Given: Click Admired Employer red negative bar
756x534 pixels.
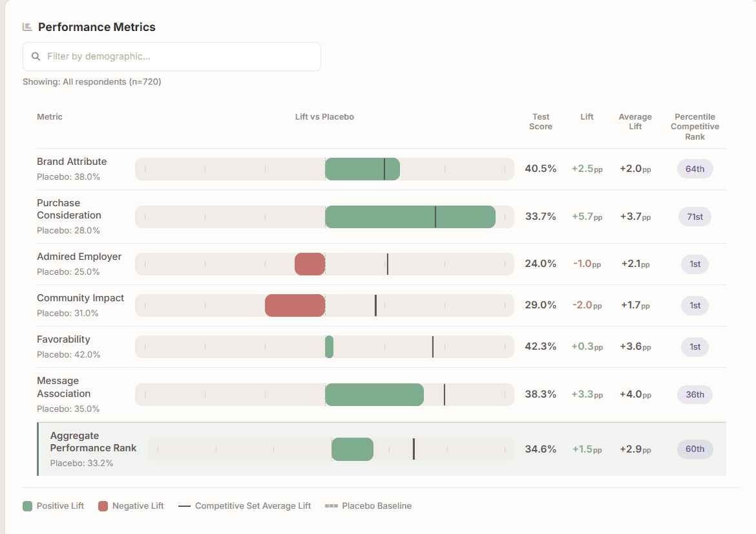Looking at the screenshot, I should tap(310, 264).
